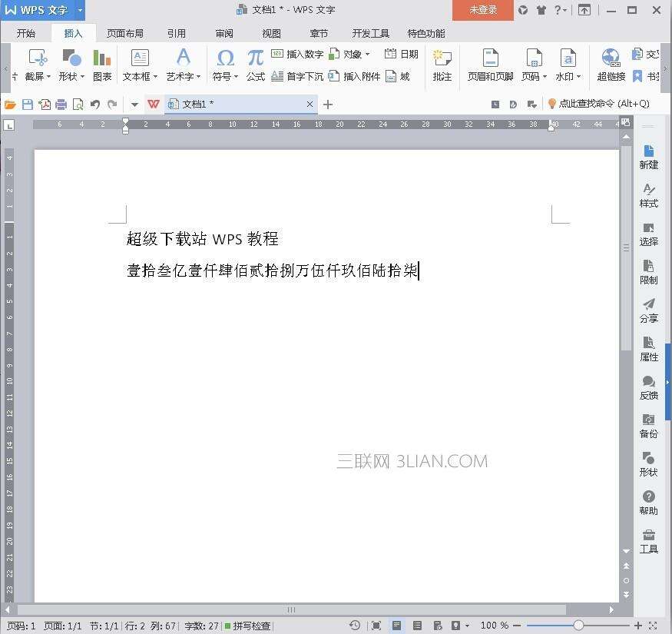672x634 pixels.
Task: Open Properties (属性) in sidebar
Action: pos(648,350)
